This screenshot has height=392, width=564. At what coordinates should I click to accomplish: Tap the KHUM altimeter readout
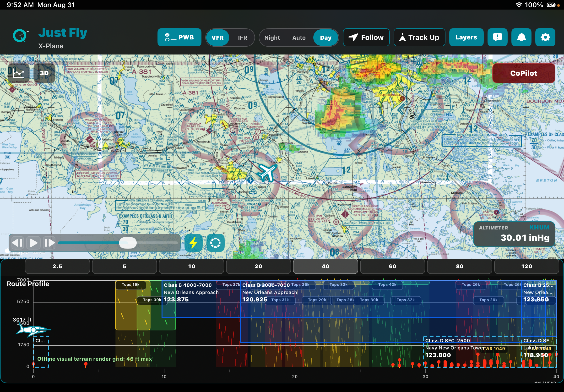[514, 234]
